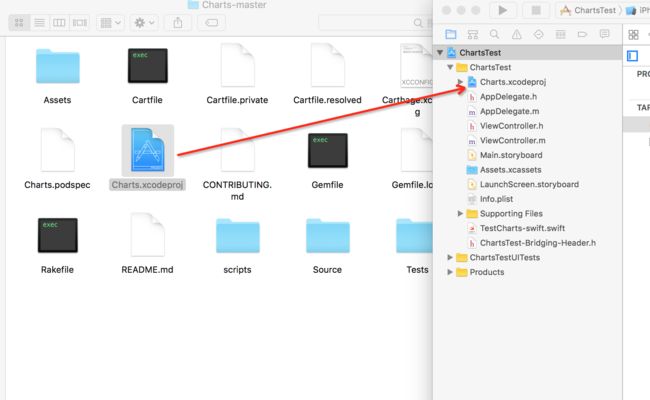Open the scripts folder
This screenshot has width=650, height=400.
238,236
